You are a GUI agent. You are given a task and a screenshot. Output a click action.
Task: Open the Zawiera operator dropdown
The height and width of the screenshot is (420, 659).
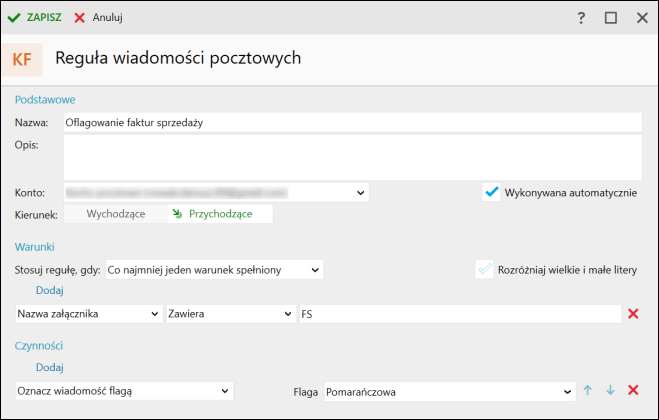[286, 314]
